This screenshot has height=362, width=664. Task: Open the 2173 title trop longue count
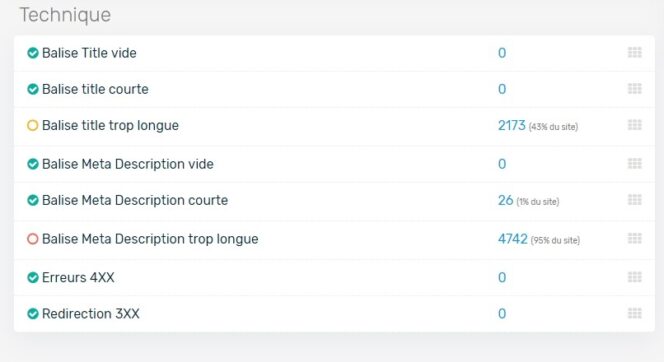pyautogui.click(x=512, y=125)
